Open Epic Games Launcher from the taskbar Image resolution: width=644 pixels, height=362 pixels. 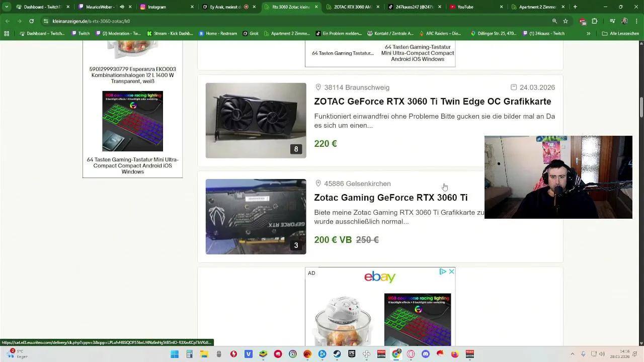click(352, 354)
